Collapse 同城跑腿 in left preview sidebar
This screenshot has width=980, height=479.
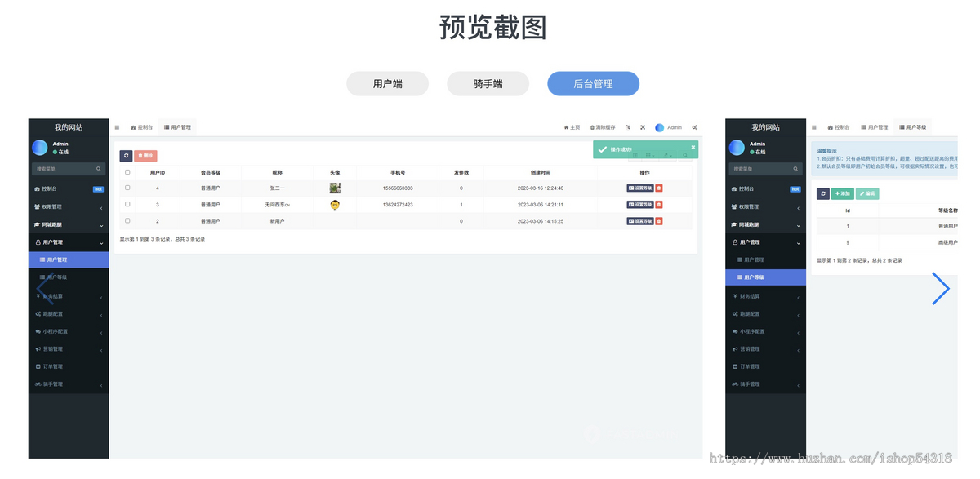[x=69, y=224]
